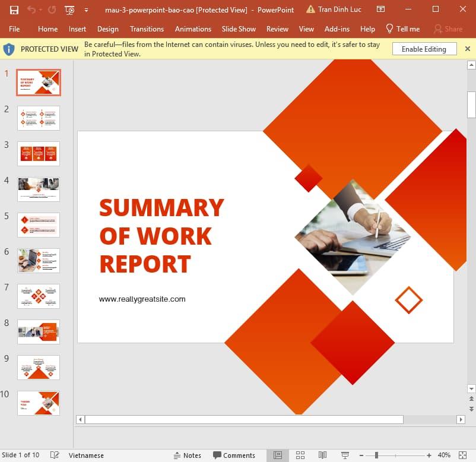Screen dimensions: 476x462
Task: Toggle Ribbon Display Options
Action: [380, 10]
